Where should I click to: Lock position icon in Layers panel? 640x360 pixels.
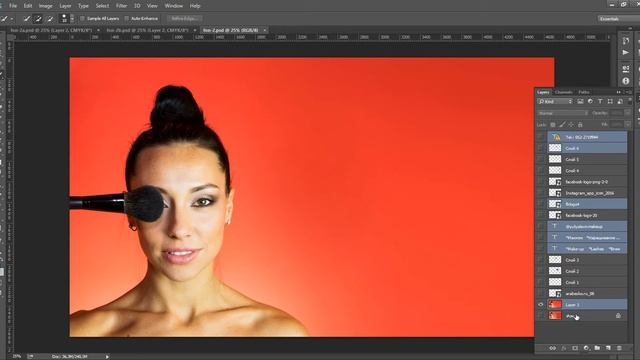click(x=571, y=124)
